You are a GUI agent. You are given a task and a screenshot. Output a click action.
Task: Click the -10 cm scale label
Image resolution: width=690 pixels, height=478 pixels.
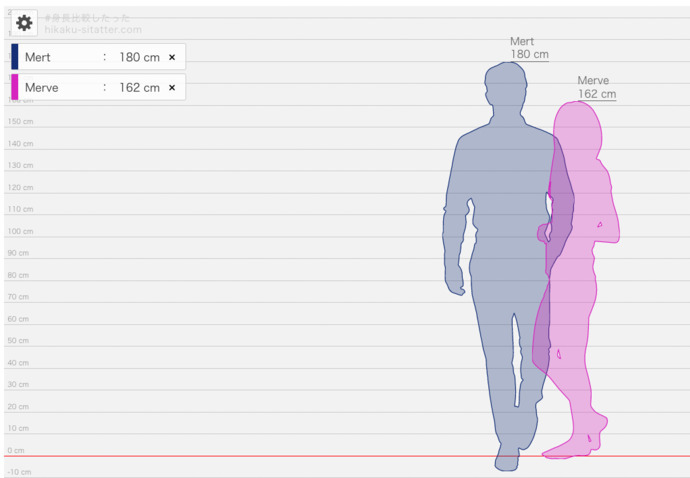(19, 472)
